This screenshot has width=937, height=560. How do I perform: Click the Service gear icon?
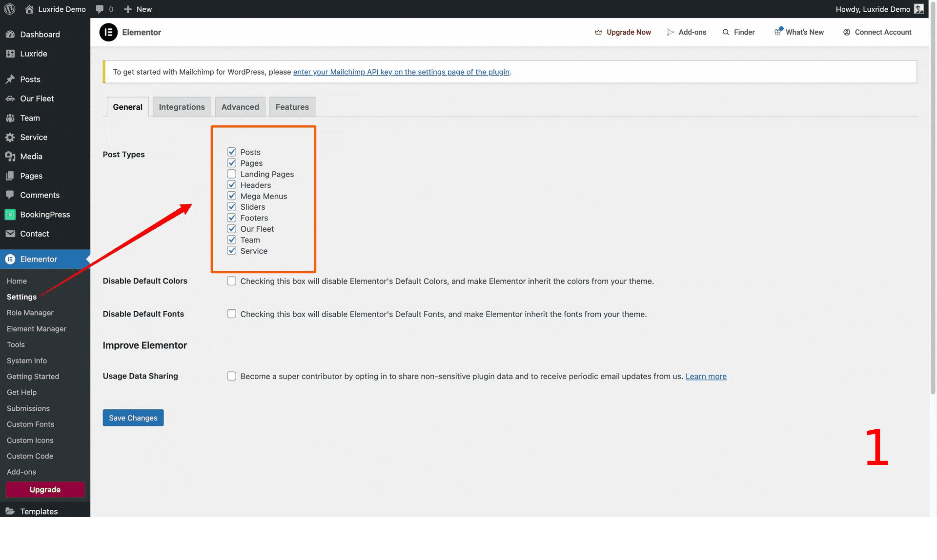10,138
